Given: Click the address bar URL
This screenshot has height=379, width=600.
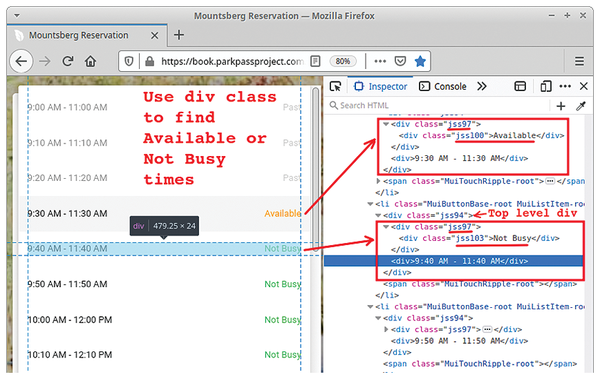Looking at the screenshot, I should tap(232, 61).
